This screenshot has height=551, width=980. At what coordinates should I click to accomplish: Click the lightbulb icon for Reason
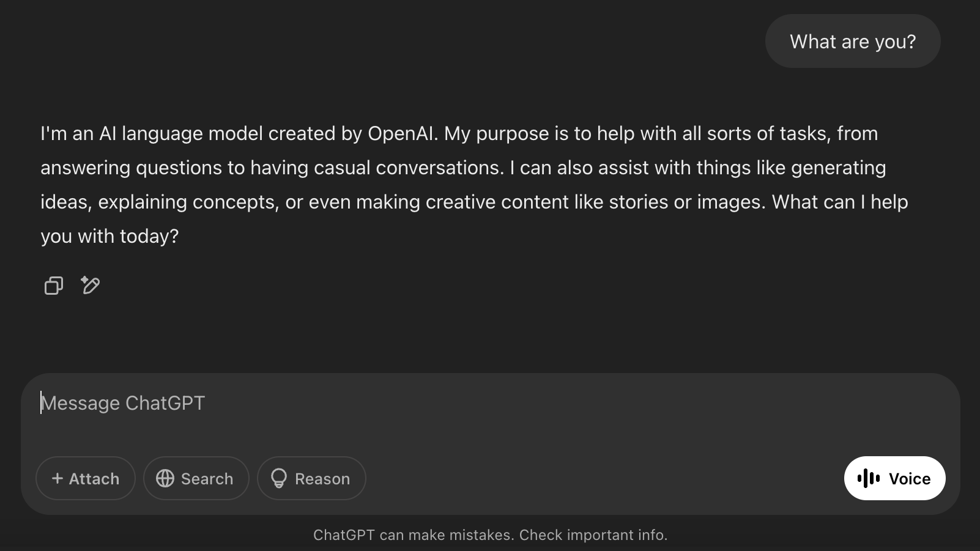pyautogui.click(x=279, y=478)
